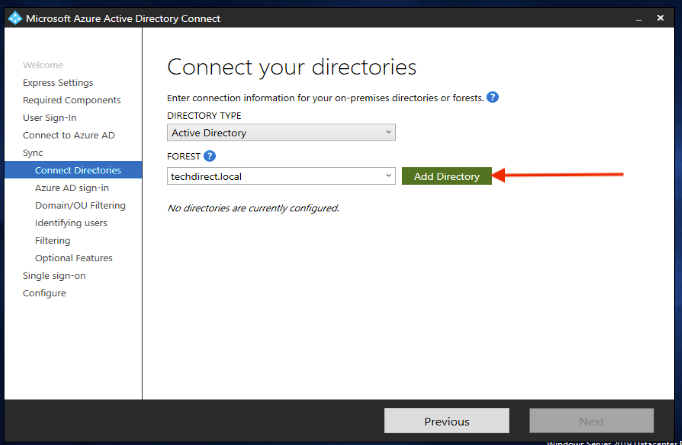Open Required Components step

click(x=72, y=100)
